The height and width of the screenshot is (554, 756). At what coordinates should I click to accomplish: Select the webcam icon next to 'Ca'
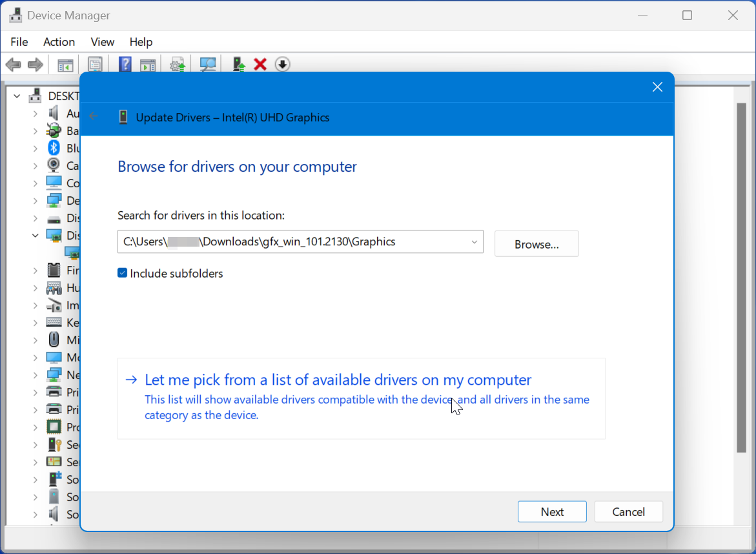54,165
